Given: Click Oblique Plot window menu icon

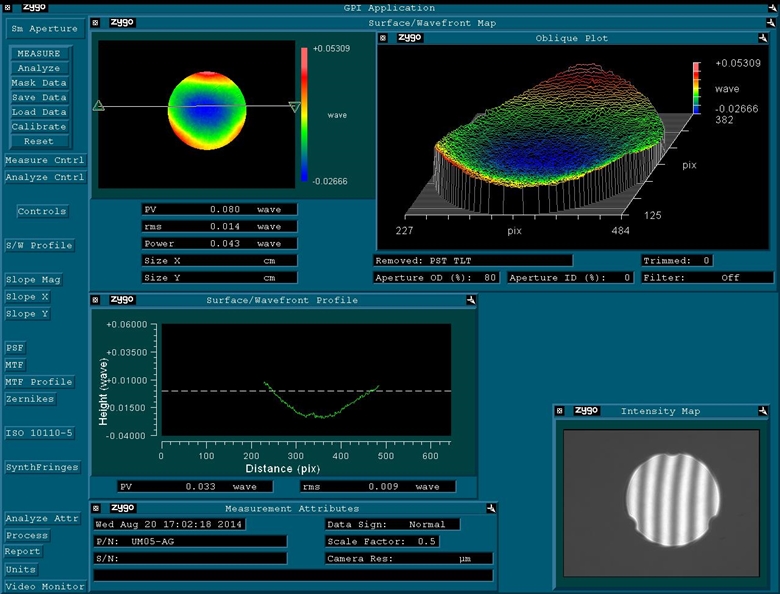Looking at the screenshot, I should pos(383,38).
